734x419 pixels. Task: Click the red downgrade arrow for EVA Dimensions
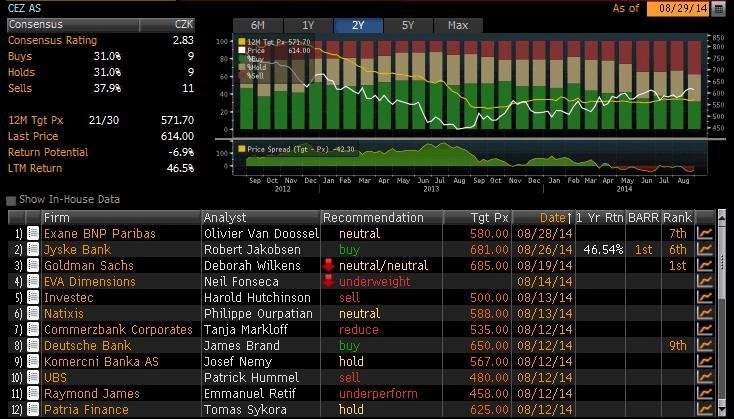click(x=328, y=281)
